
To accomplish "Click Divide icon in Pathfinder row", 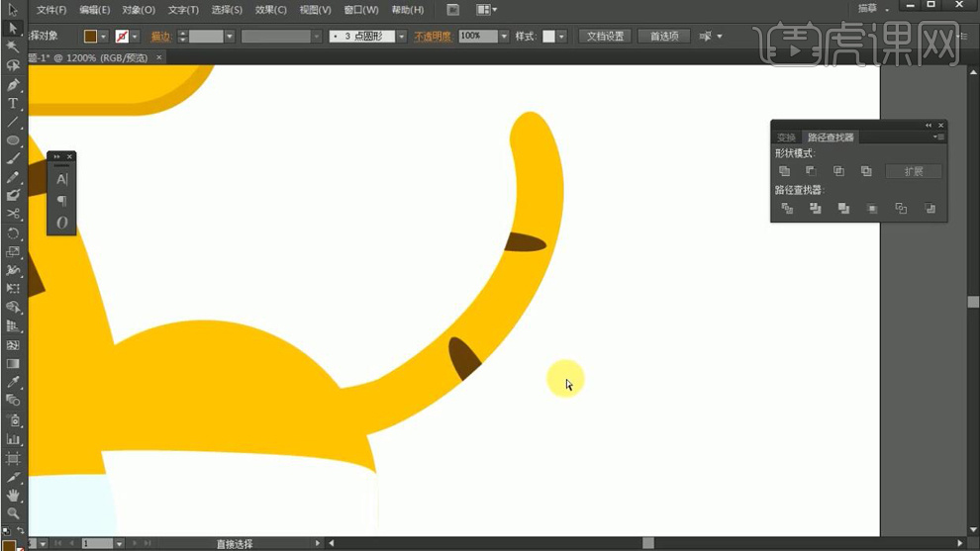I will pyautogui.click(x=787, y=208).
